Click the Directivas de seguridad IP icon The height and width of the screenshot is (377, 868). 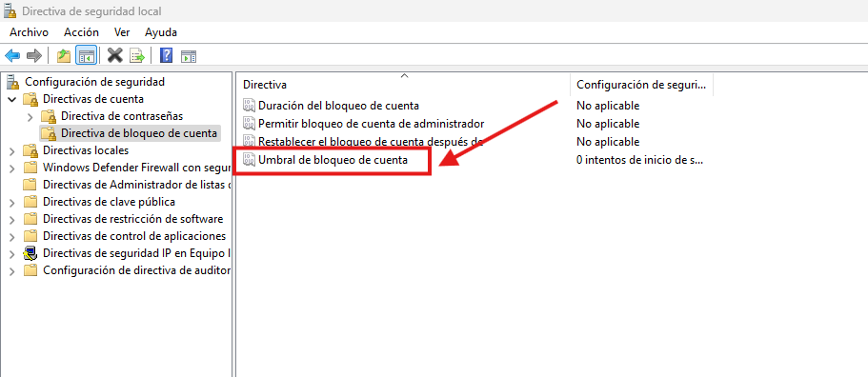click(31, 254)
